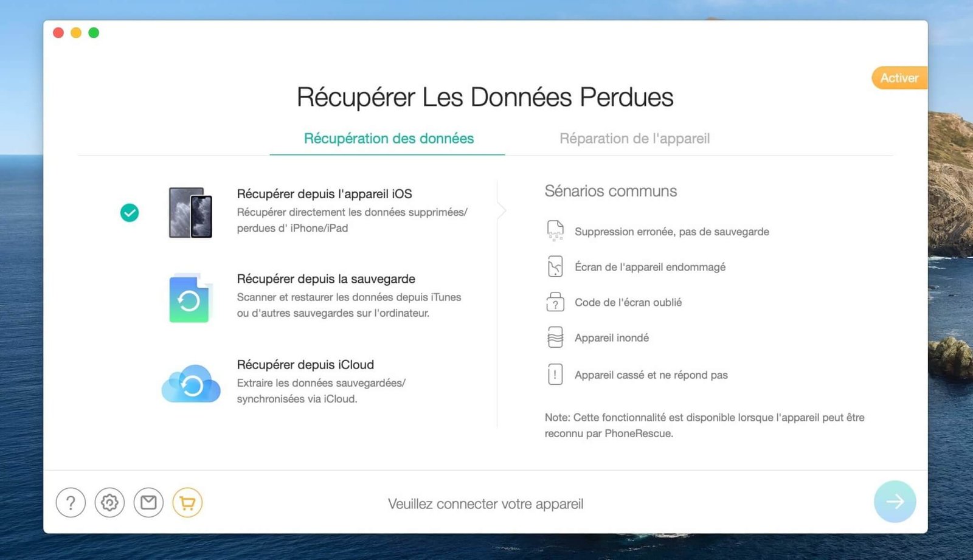Click 'Code de l'écran oublié' text
The image size is (973, 560).
pos(628,302)
